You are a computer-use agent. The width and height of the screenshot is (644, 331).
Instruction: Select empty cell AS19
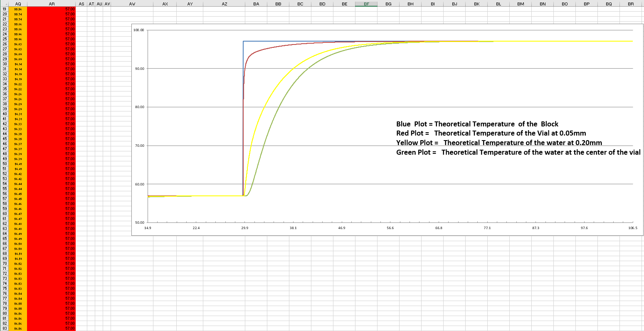[81, 9]
